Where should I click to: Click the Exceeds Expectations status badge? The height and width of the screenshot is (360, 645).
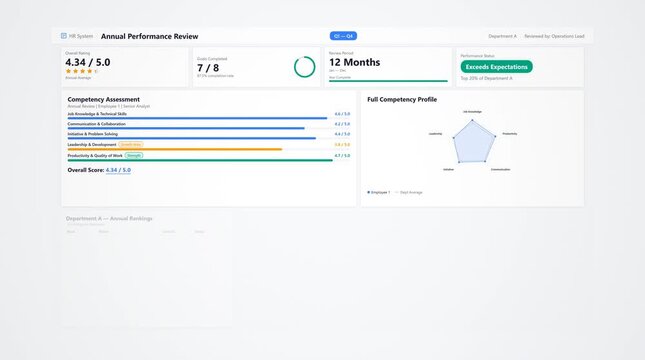497,67
